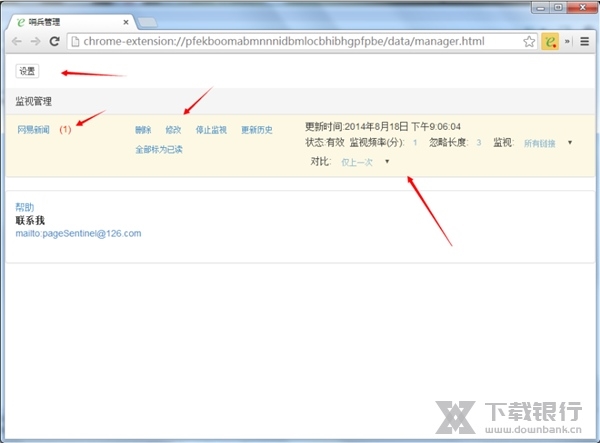Open the 更新历史 link

[256, 130]
